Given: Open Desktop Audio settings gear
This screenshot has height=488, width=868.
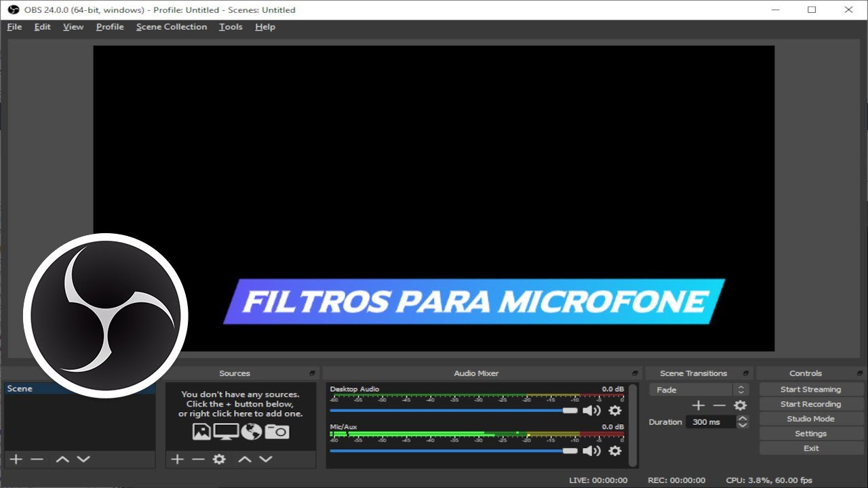Looking at the screenshot, I should point(615,410).
